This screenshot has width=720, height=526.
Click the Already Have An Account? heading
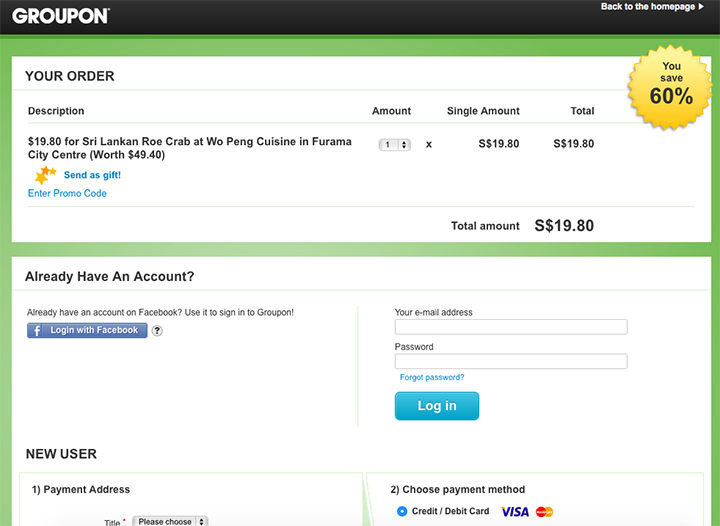pyautogui.click(x=110, y=276)
